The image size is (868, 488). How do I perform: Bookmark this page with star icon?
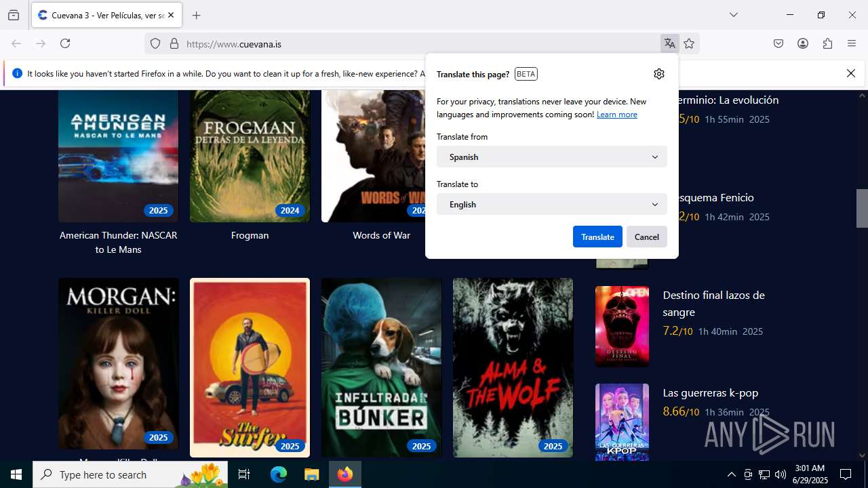tap(689, 44)
